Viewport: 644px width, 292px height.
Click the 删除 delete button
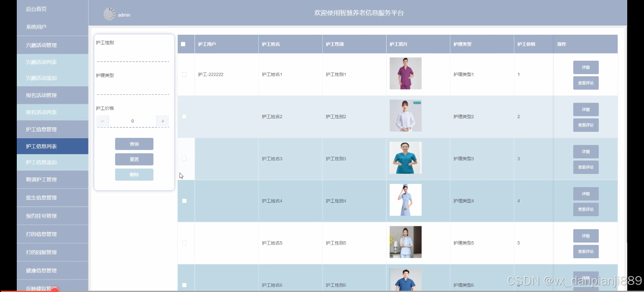pyautogui.click(x=134, y=175)
